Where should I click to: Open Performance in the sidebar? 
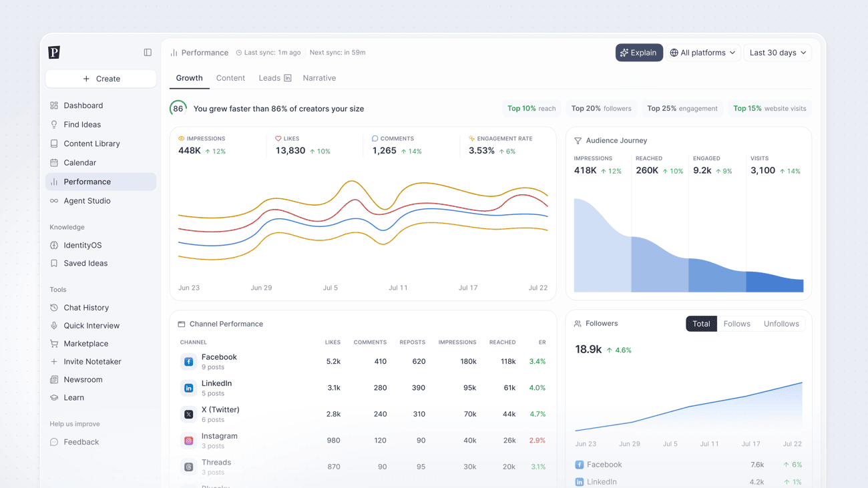[101, 182]
